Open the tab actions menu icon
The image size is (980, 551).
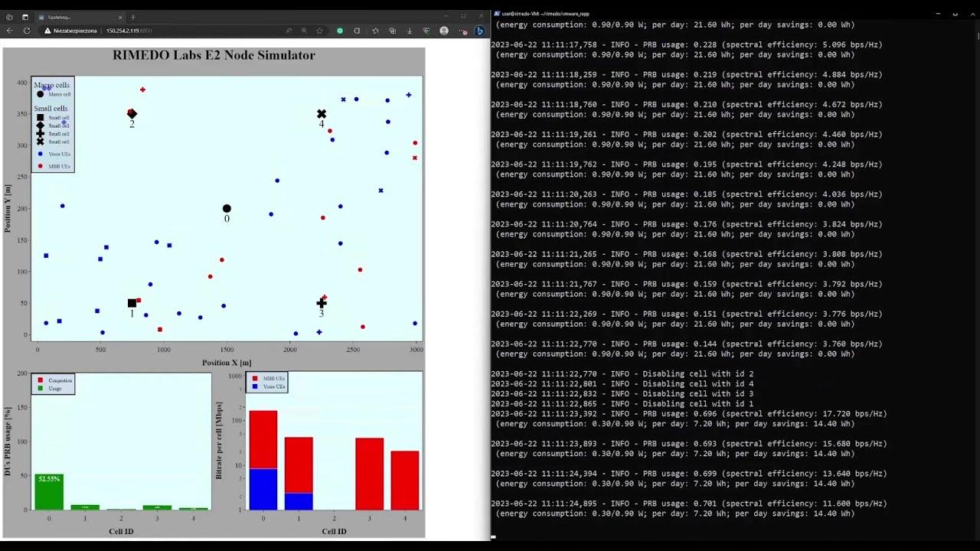(24, 17)
